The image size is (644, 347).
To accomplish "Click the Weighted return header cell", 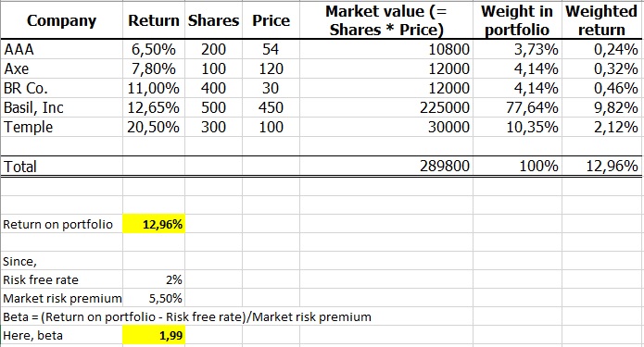I will tap(601, 20).
